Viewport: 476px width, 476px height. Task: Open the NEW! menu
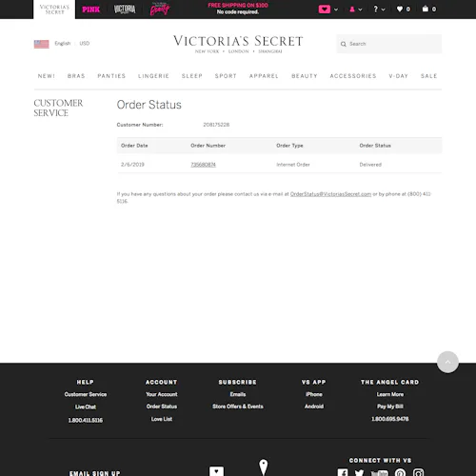tap(47, 76)
